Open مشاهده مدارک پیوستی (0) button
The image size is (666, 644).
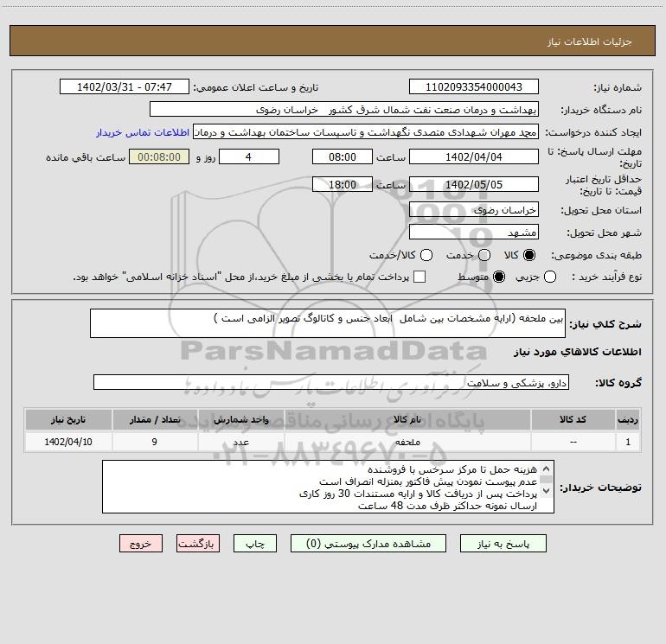click(x=368, y=544)
